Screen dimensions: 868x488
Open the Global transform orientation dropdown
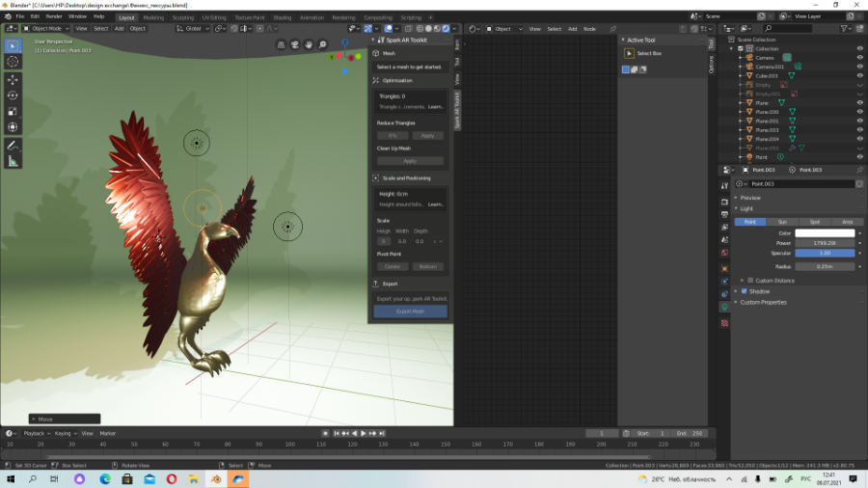(x=193, y=29)
